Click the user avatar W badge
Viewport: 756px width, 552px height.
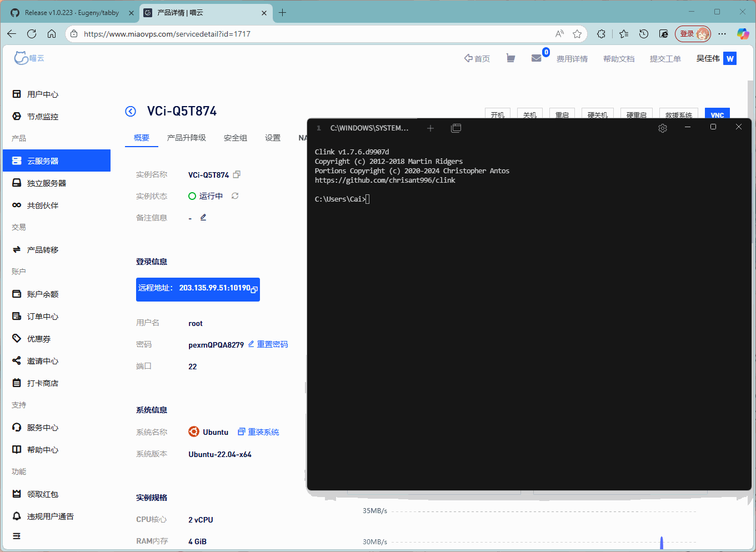point(730,58)
